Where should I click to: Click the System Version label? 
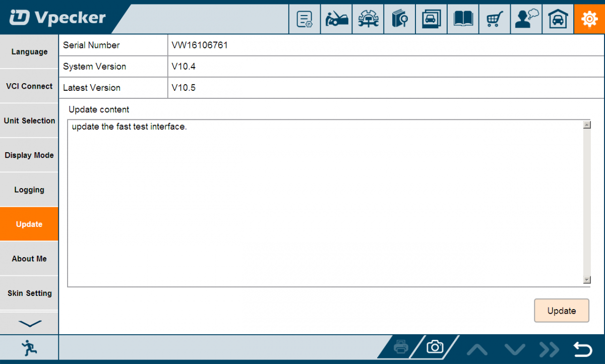(x=94, y=67)
